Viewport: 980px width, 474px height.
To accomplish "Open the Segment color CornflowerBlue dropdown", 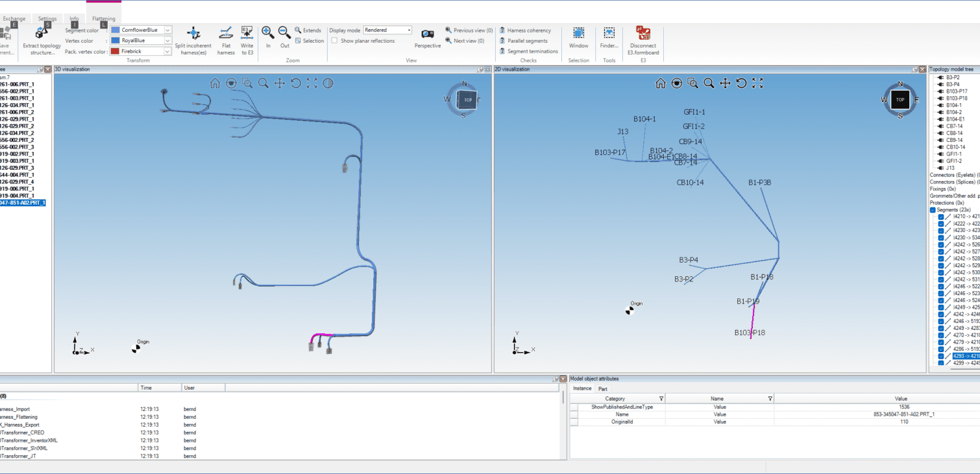I will [x=167, y=30].
